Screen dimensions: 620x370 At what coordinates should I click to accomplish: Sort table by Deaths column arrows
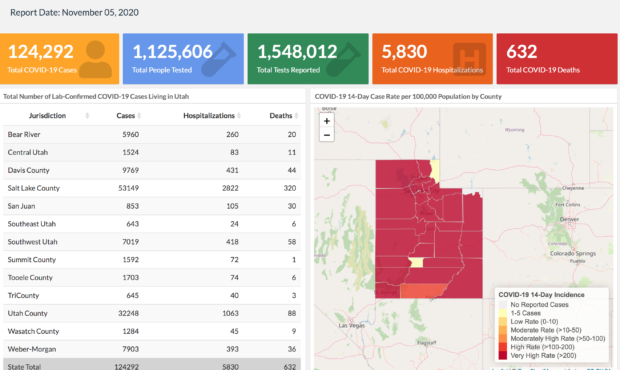click(x=296, y=115)
